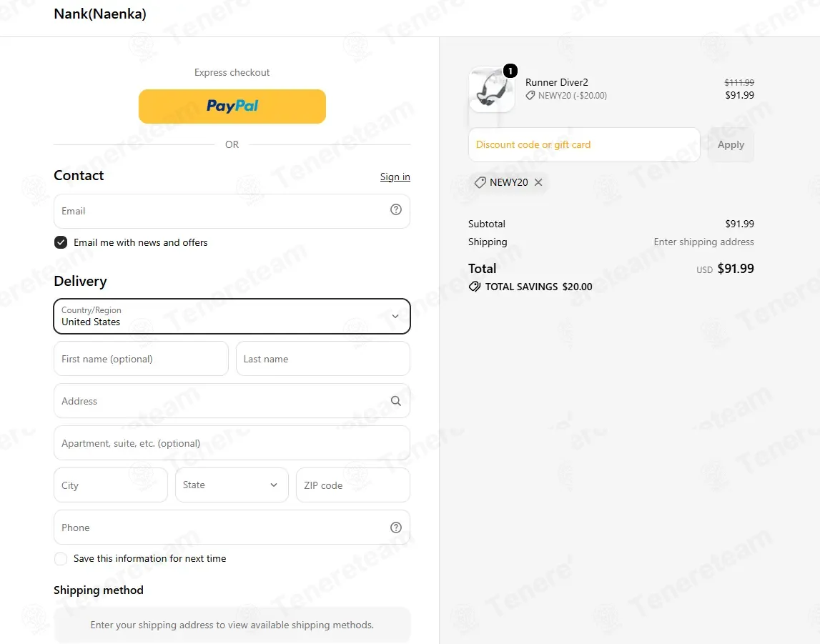Pay with PayPal express checkout
This screenshot has height=644, width=820.
coord(232,106)
